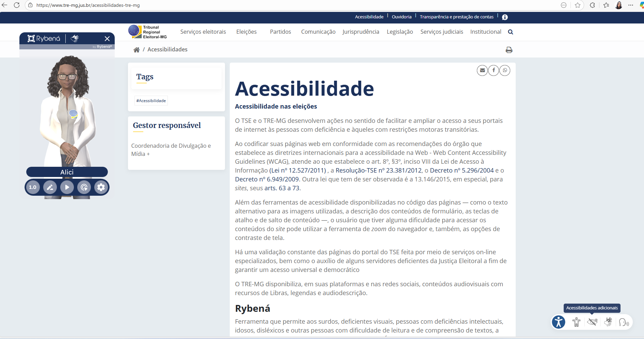Image resolution: width=644 pixels, height=339 pixels.
Task: Open Rybená settings gear
Action: pos(101,187)
